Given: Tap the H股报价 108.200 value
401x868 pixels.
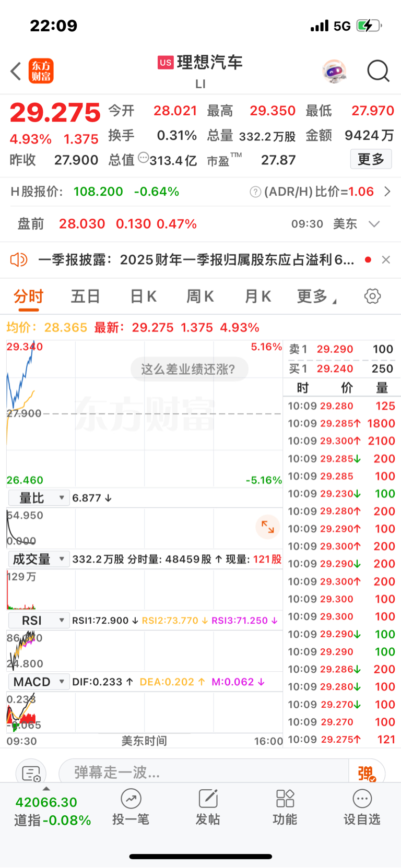Looking at the screenshot, I should tap(98, 192).
